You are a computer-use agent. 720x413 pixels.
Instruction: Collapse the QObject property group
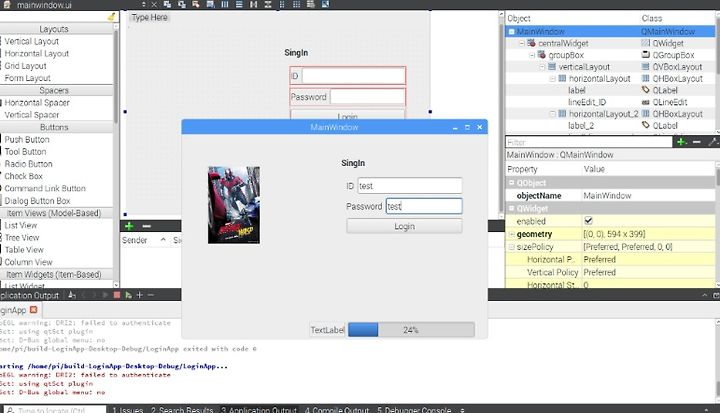(512, 183)
